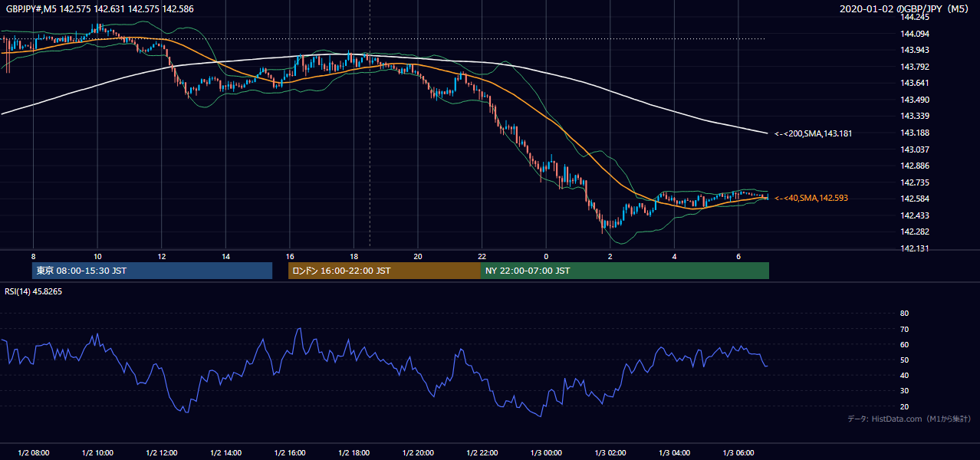Click the 1/2 16:00 bottom time label
The image size is (980, 460).
pyautogui.click(x=290, y=453)
